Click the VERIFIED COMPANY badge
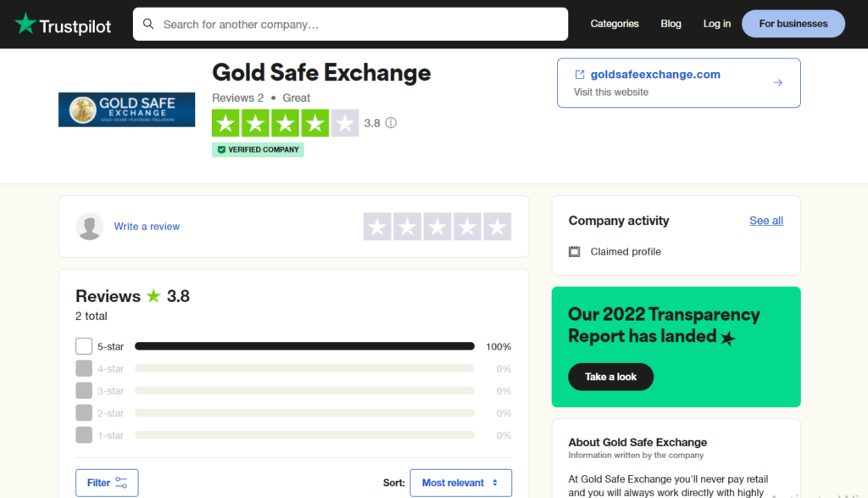Screen dimensions: 868x498 pos(258,149)
